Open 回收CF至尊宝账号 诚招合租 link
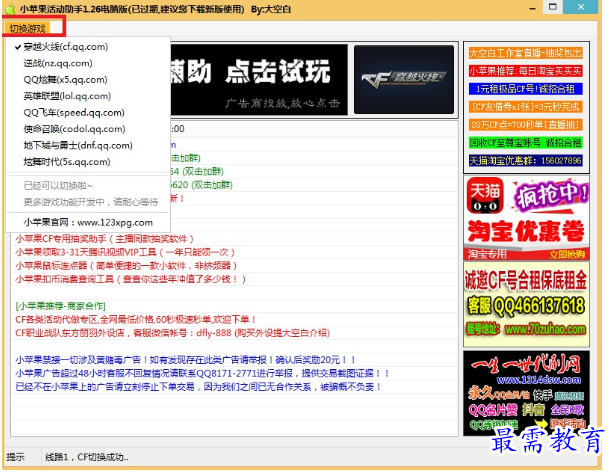This screenshot has width=613, height=472. pos(525,142)
